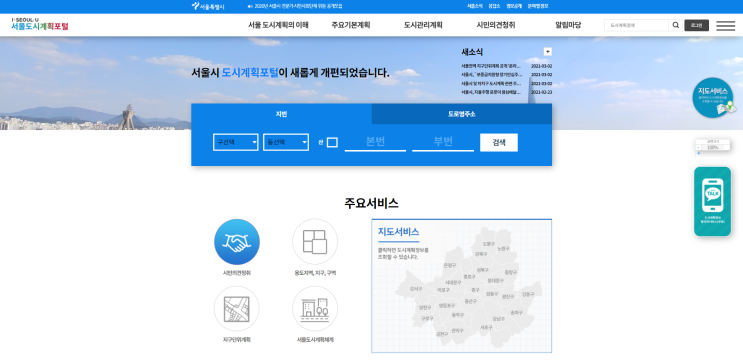Select 송파구 on the Seoul map
743x364 pixels.
click(516, 313)
